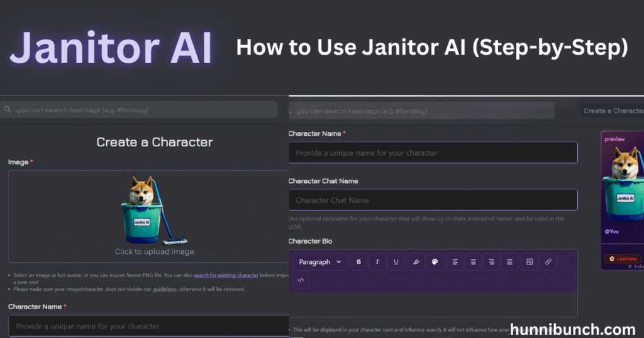The width and height of the screenshot is (644, 338).
Task: Click the @You label in preview
Action: (611, 231)
